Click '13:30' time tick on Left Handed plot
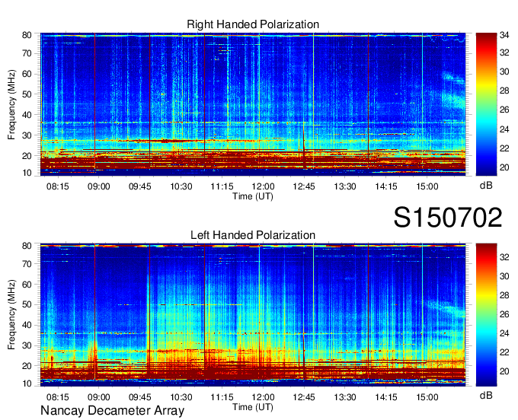The width and height of the screenshot is (518, 420). click(345, 397)
